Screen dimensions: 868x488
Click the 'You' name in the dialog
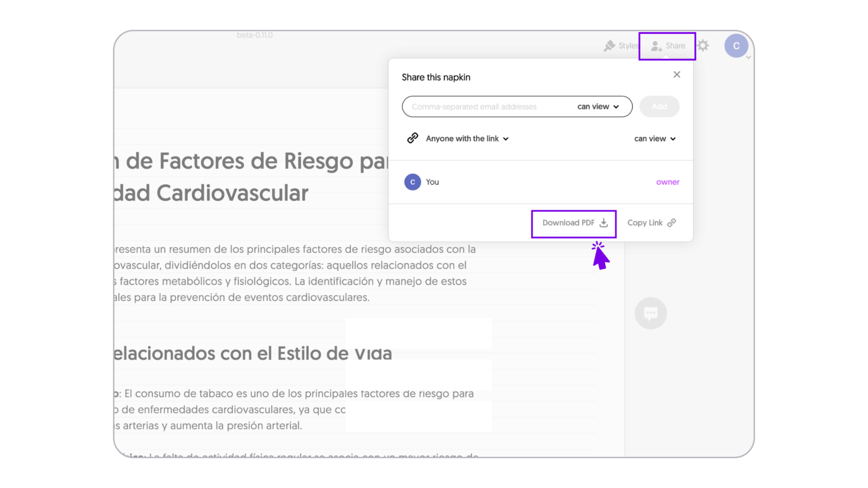pyautogui.click(x=432, y=182)
